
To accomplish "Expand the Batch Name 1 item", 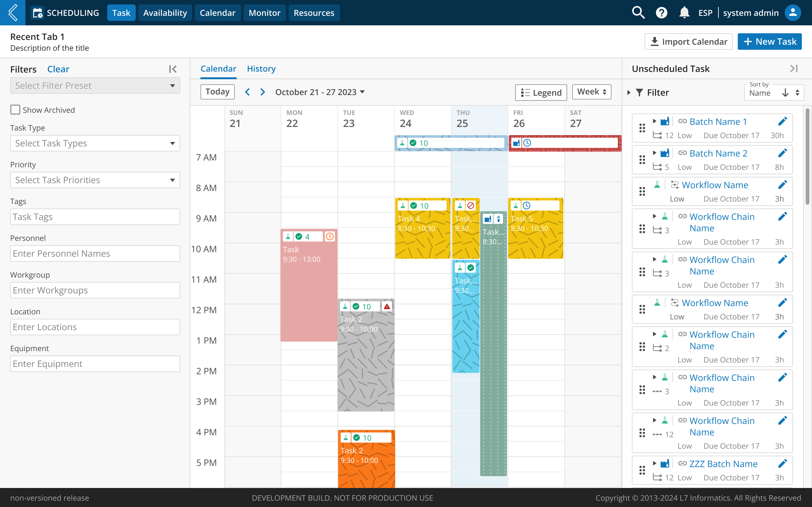I will click(654, 121).
